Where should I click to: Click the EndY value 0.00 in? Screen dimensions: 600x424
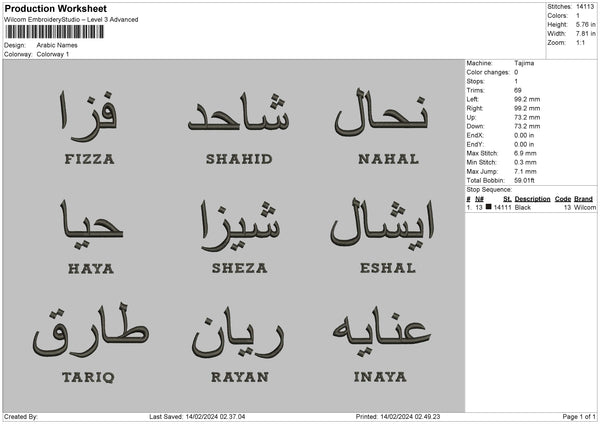coord(524,144)
